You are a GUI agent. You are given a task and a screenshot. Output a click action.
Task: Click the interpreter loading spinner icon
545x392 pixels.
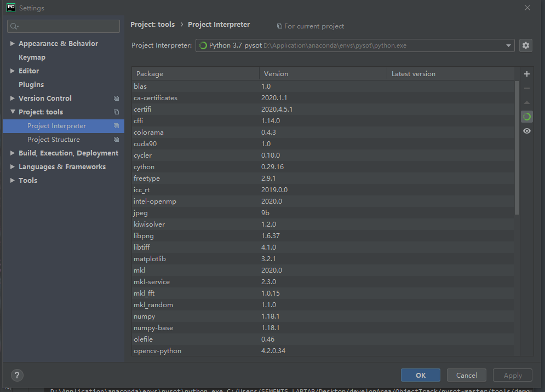203,45
